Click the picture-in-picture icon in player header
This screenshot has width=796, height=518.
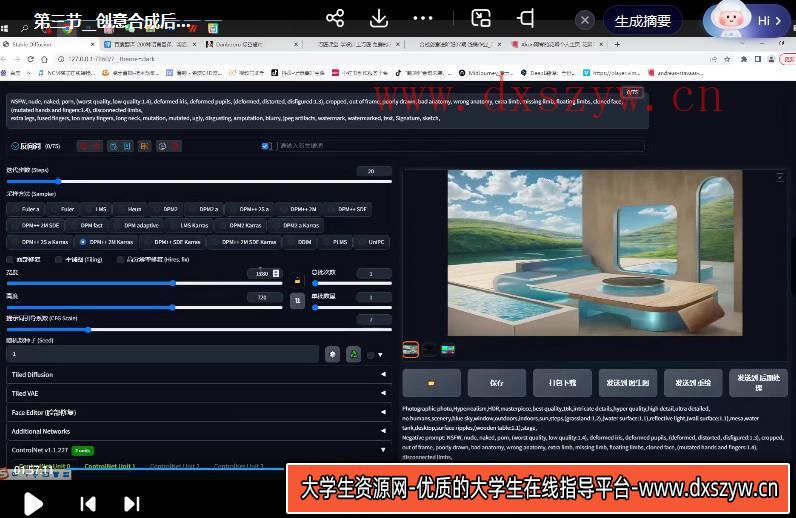coord(481,18)
